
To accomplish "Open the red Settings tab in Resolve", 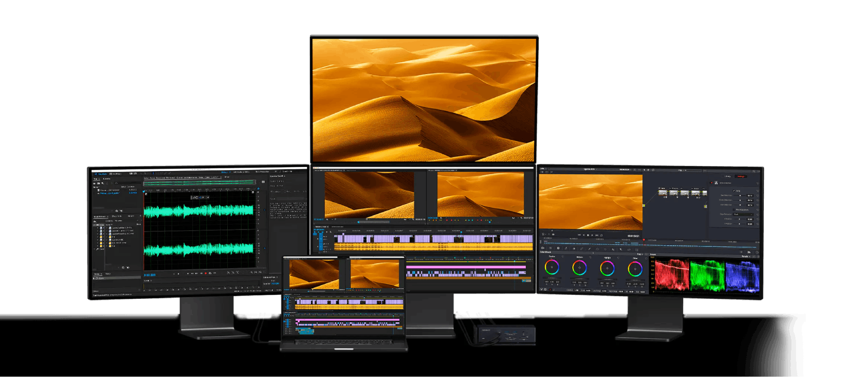I will click(x=741, y=176).
